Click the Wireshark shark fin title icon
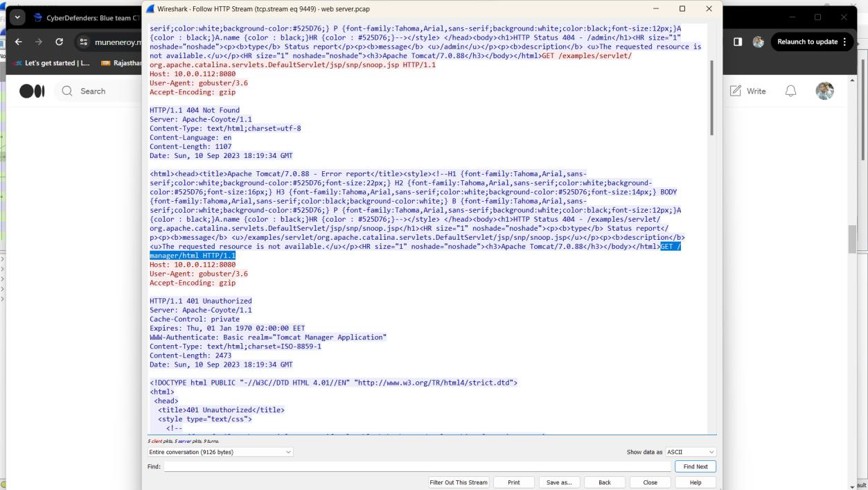The image size is (868, 490). pos(150,9)
